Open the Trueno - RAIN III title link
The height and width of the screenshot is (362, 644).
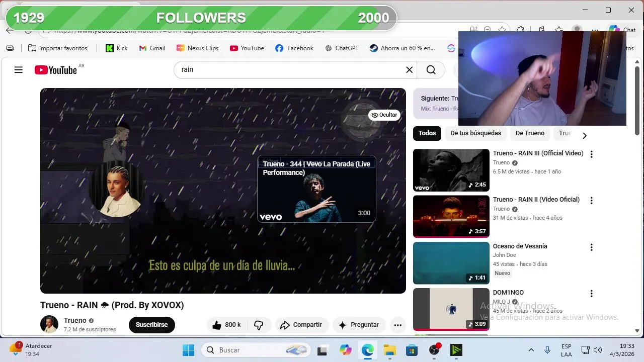538,153
